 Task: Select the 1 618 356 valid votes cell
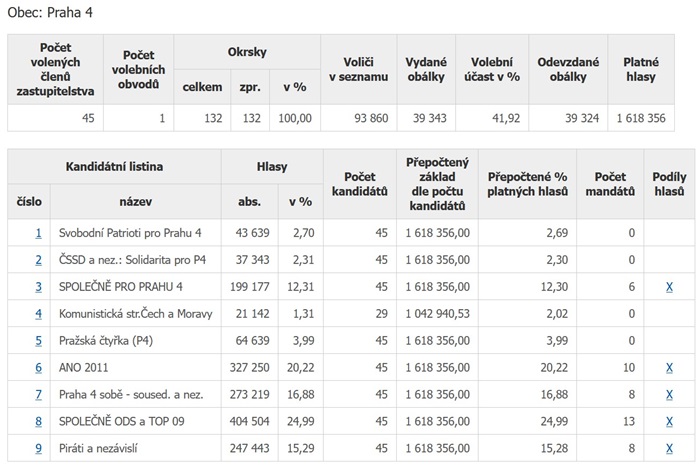click(641, 118)
